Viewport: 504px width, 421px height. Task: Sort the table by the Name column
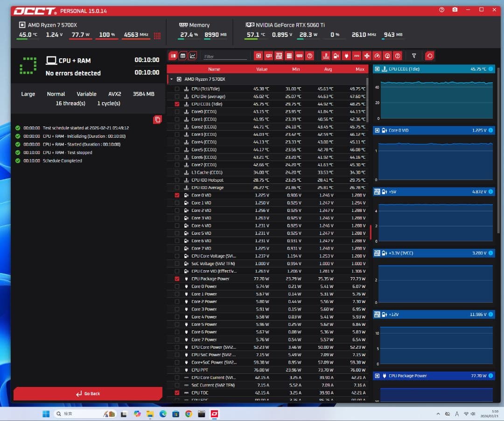pos(214,69)
